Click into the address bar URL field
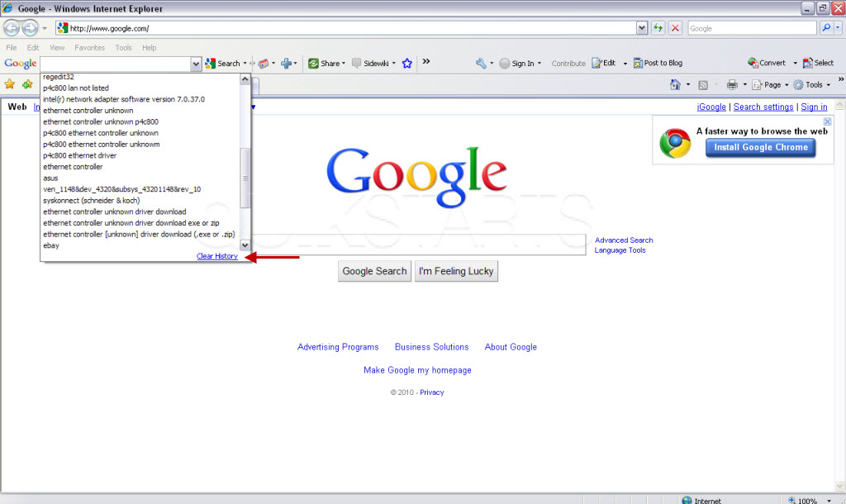The width and height of the screenshot is (846, 504). coord(345,28)
